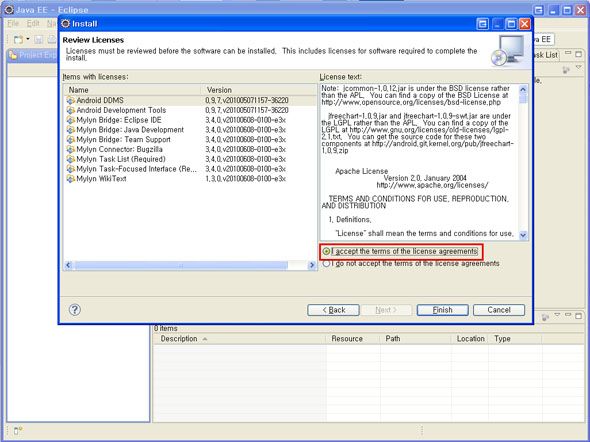Click the Mylyn WikiText feature icon
Image resolution: width=590 pixels, height=442 pixels.
(x=70, y=179)
